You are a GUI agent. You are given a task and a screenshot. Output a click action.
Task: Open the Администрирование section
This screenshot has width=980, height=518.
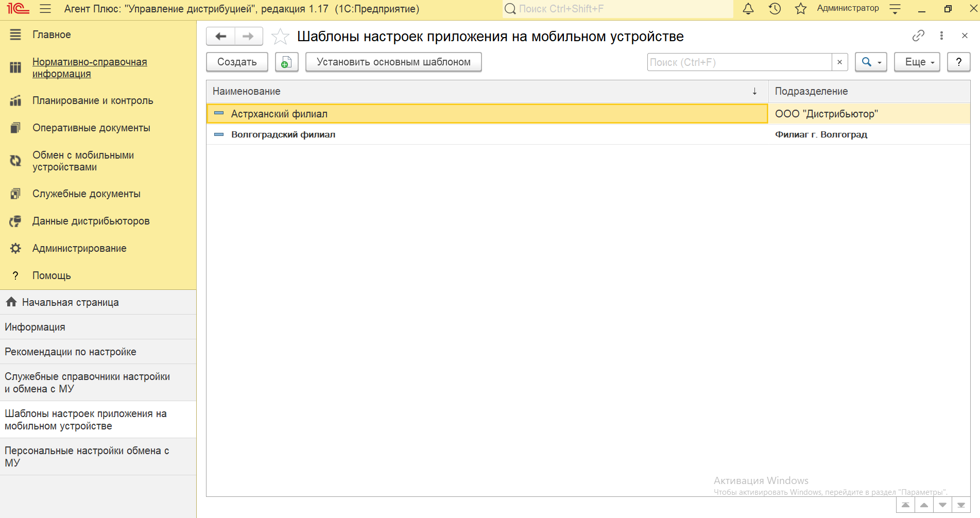tap(79, 248)
